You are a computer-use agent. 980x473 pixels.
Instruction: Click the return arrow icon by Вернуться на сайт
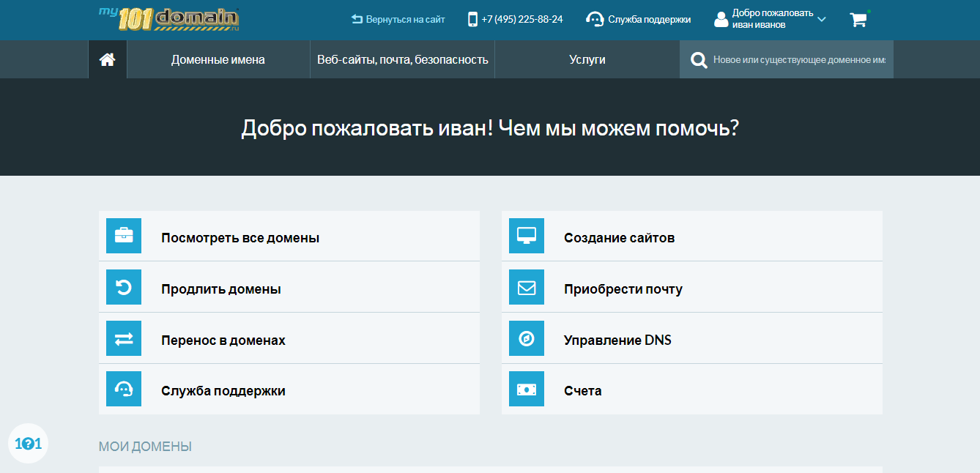(x=357, y=19)
